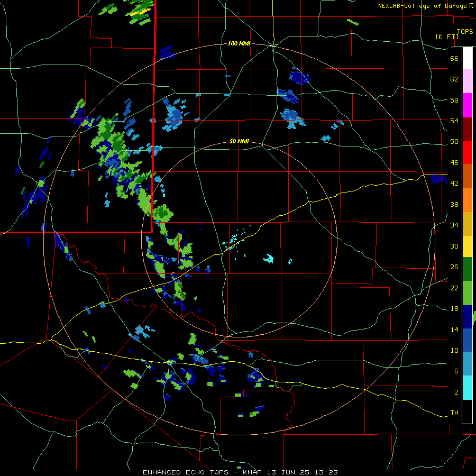Click the legend value 42
This screenshot has width=476, height=476.
tap(454, 184)
